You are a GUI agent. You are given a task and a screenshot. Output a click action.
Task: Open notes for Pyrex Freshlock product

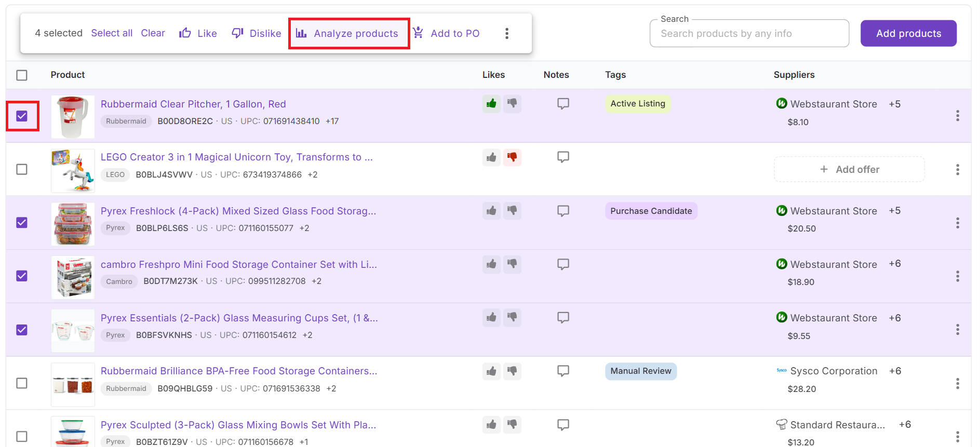coord(563,211)
